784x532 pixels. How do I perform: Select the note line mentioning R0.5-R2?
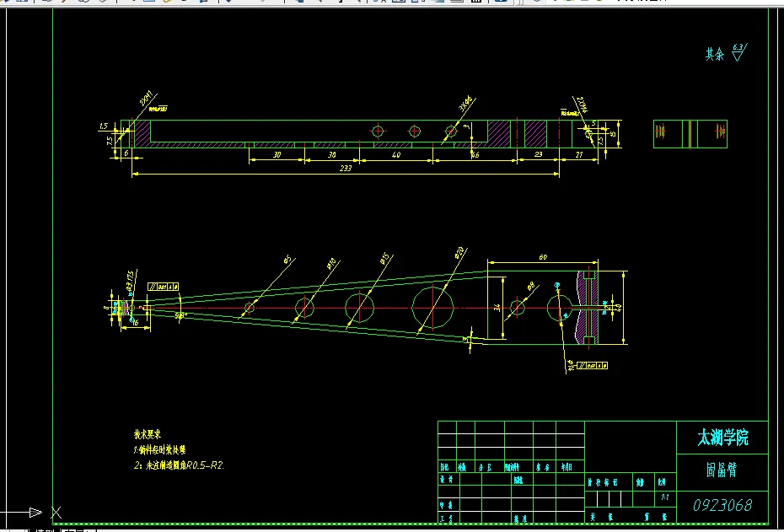[x=180, y=465]
